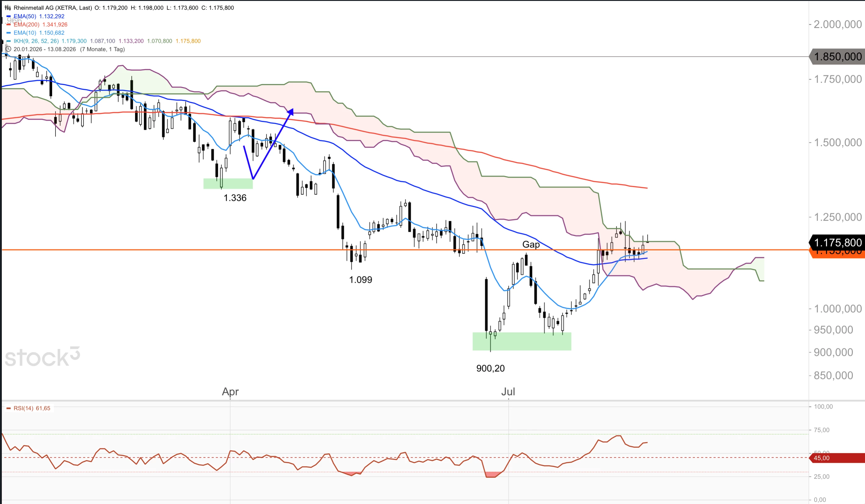Image resolution: width=865 pixels, height=504 pixels.
Task: Click the 1.850,000 horizontal line price tag
Action: (x=837, y=57)
